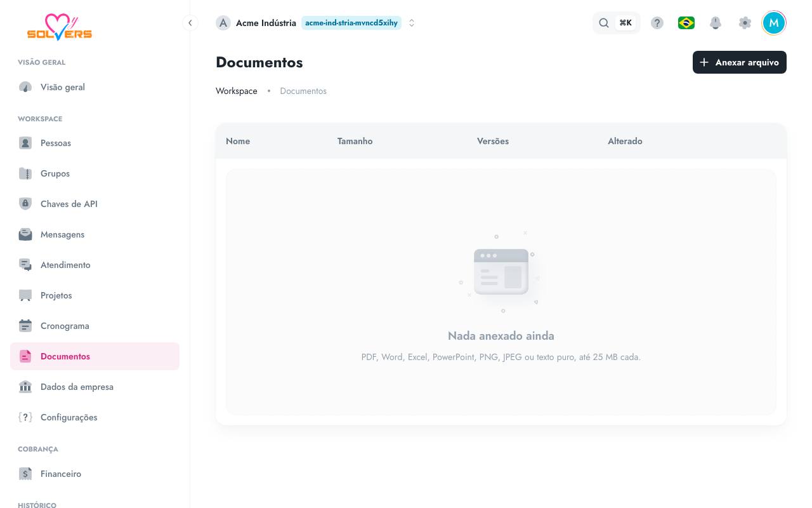Click the empty-state window illustration
The height and width of the screenshot is (508, 812).
(x=501, y=272)
